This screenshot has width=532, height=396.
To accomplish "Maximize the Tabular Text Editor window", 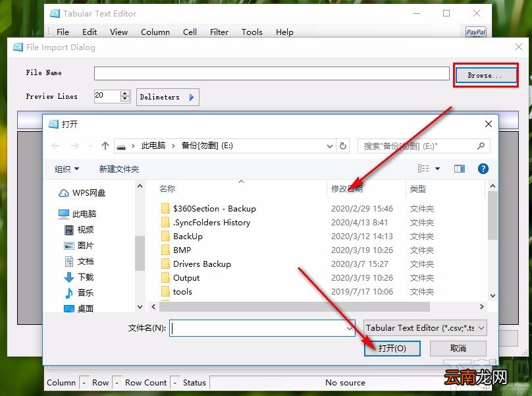I will pos(446,13).
